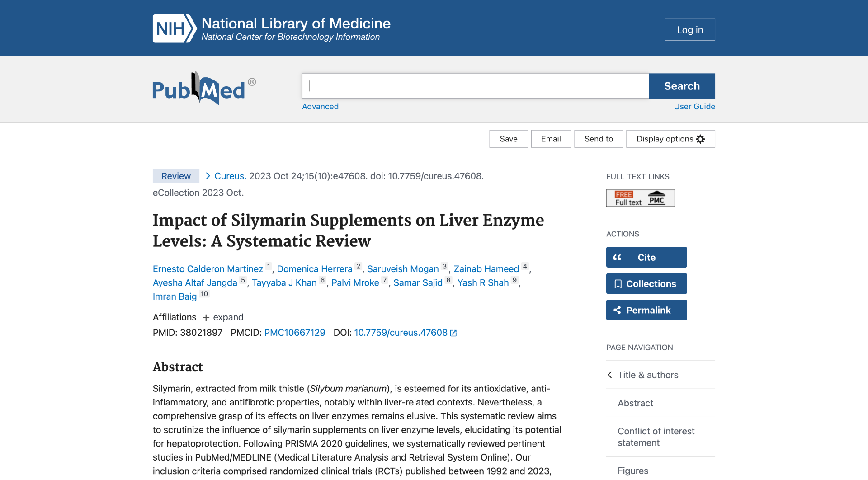
Task: Open author Ernesto Calderon Martinez
Action: (208, 269)
